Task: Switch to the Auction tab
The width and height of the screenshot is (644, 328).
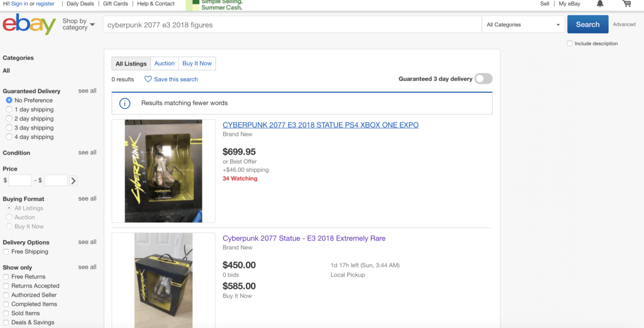Action: tap(164, 63)
